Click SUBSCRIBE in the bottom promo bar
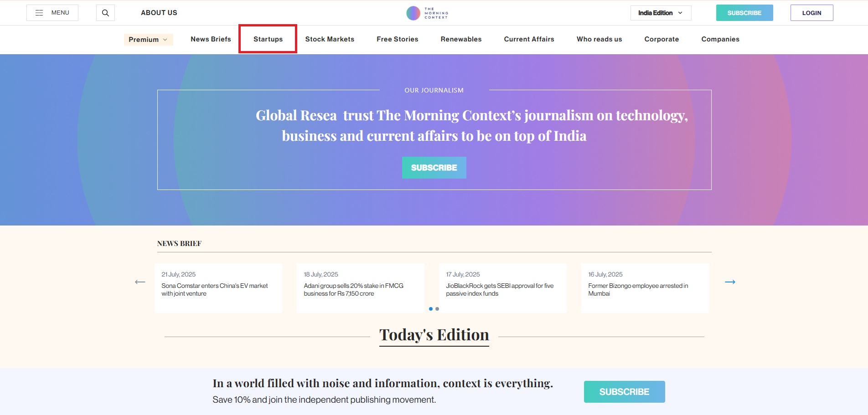Viewport: 868px width, 415px height. [x=624, y=392]
